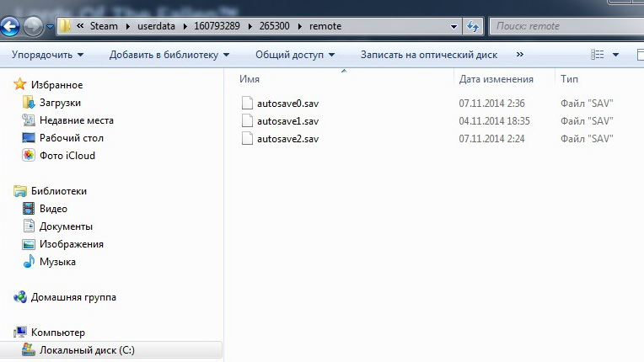Open the Музыка library
The width and height of the screenshot is (644, 362).
click(57, 262)
